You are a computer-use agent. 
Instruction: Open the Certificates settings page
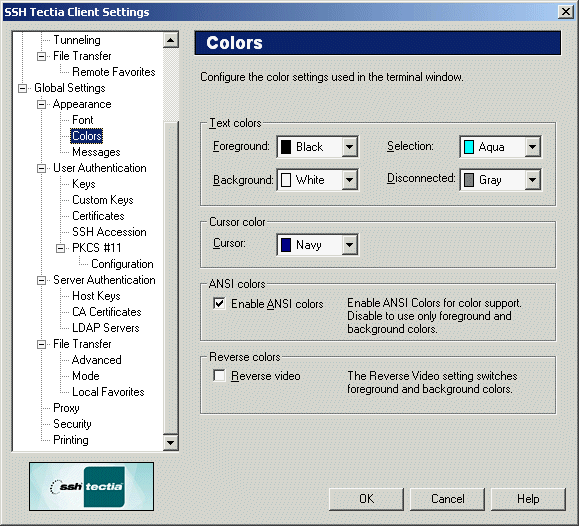[x=98, y=216]
